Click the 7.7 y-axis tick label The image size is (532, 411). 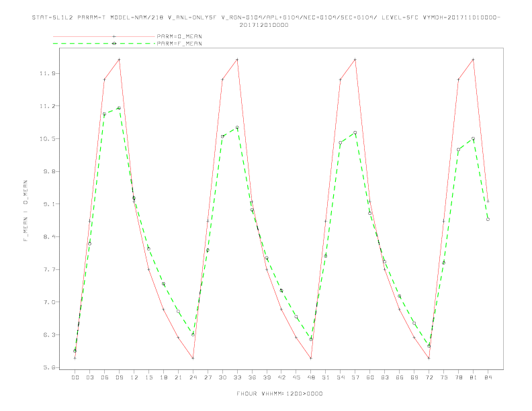(x=49, y=269)
